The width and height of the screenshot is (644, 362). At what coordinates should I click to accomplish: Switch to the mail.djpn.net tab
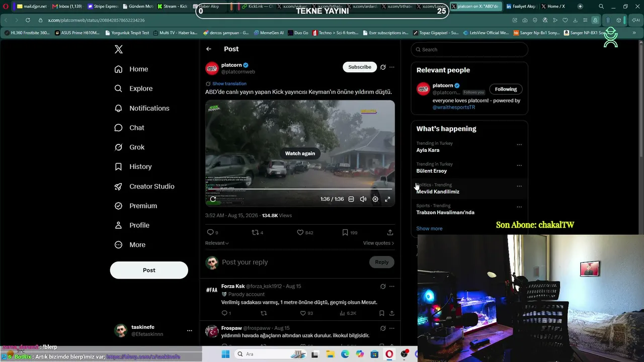coord(32,7)
